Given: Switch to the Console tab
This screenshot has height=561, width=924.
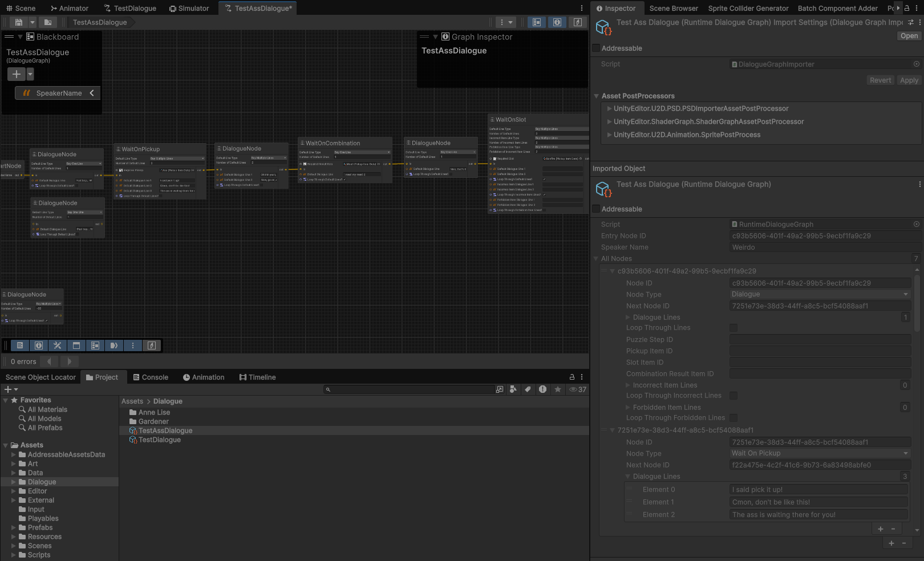Looking at the screenshot, I should point(151,377).
